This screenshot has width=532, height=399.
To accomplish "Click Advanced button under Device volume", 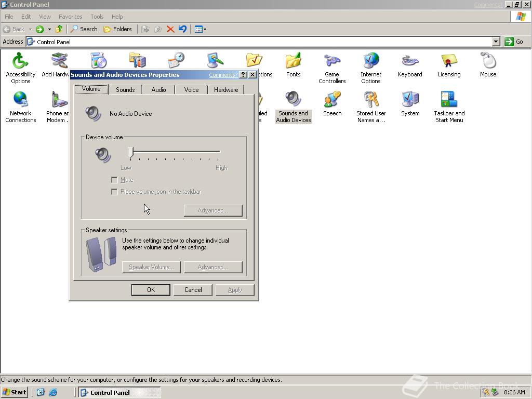I will (213, 210).
